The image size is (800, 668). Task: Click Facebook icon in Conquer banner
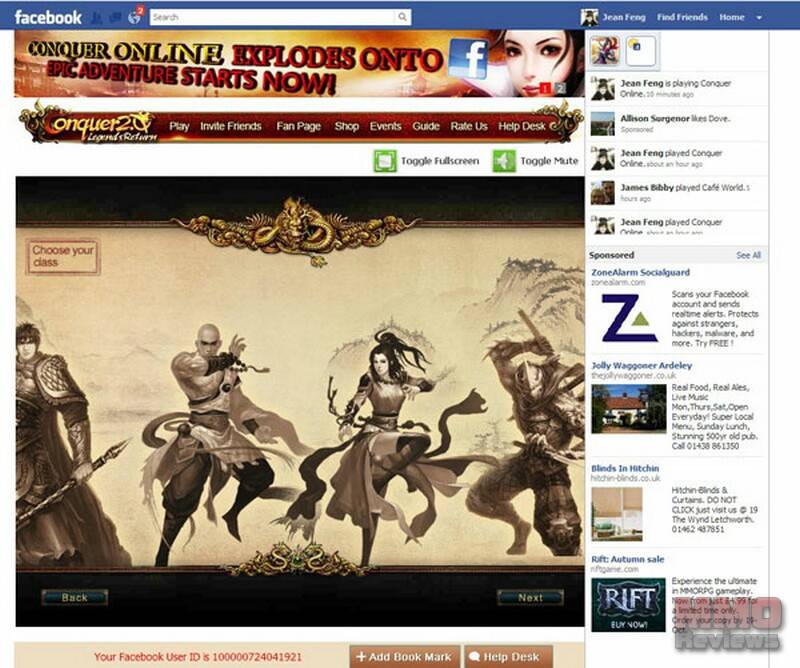(x=468, y=59)
